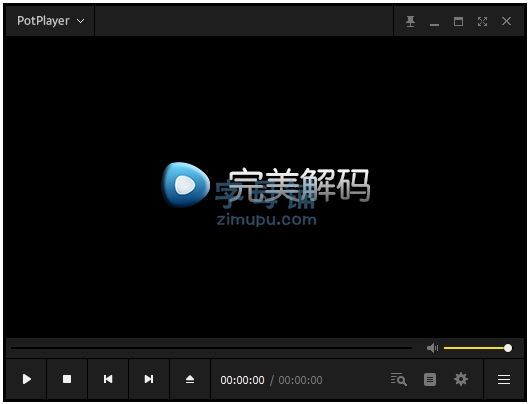Click the chevron next to PotPlayer
The image size is (531, 404).
(x=81, y=21)
